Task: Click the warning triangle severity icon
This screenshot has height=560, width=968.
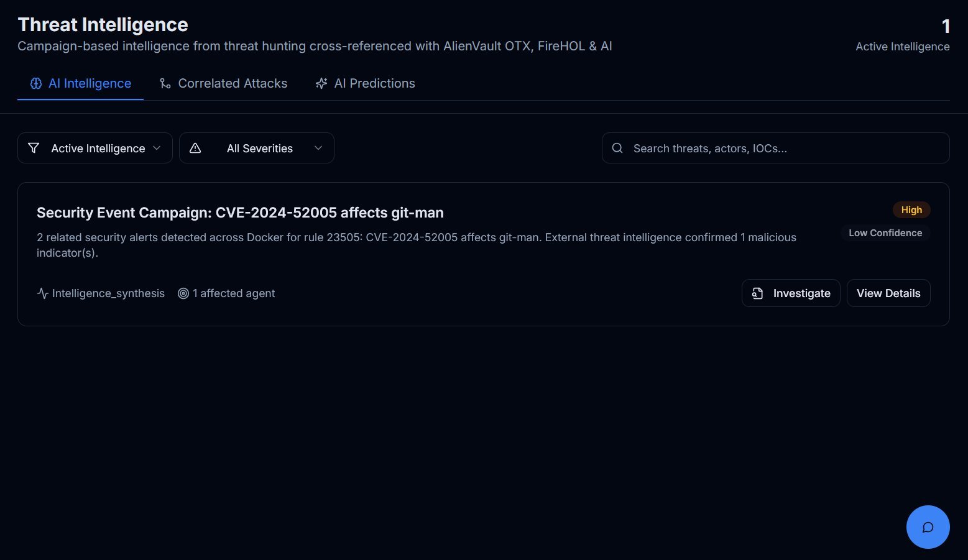Action: [x=195, y=148]
